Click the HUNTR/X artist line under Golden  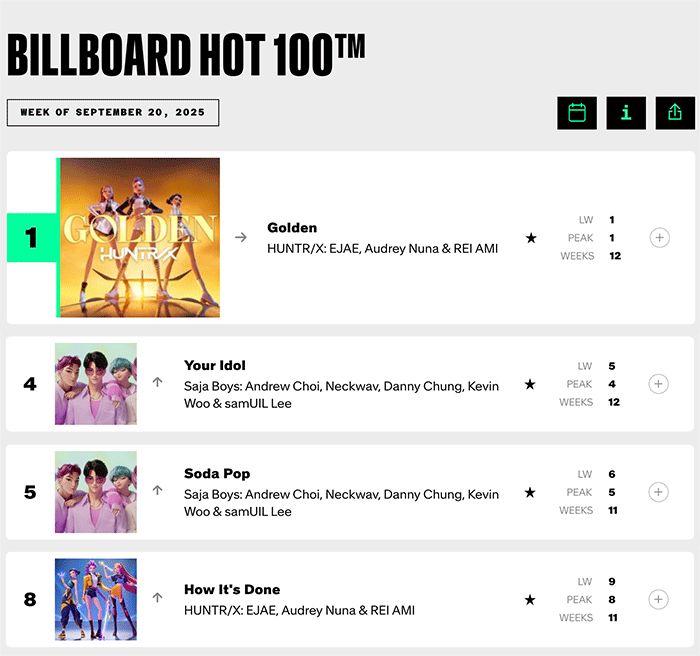pos(382,248)
